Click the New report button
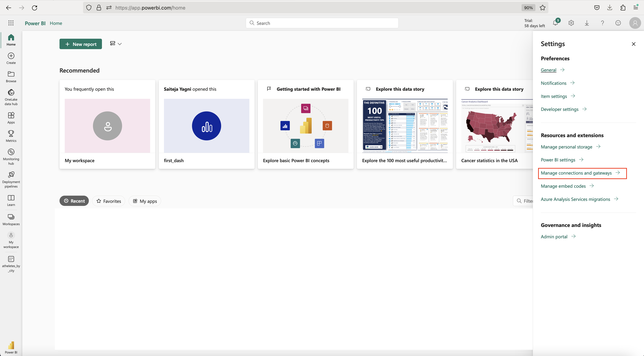 point(81,44)
